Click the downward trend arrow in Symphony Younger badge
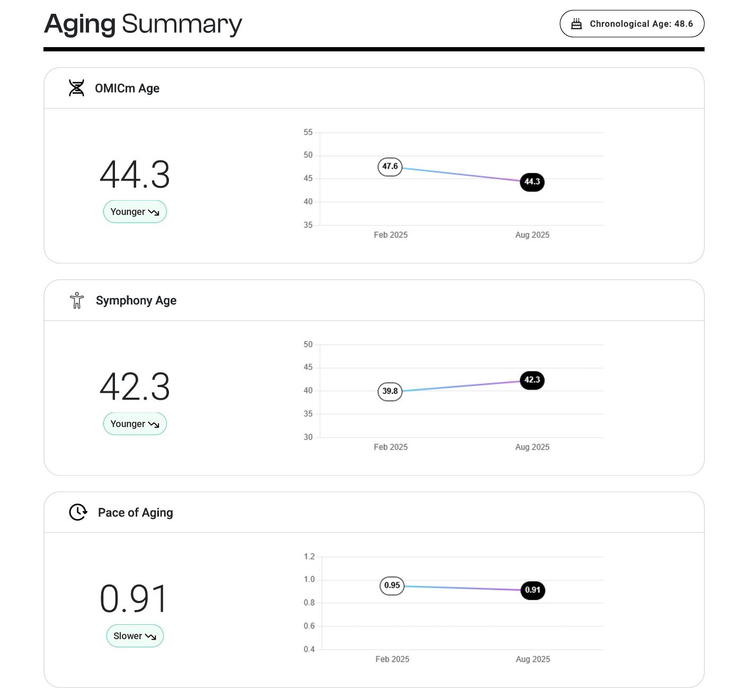This screenshot has height=700, width=748. click(x=154, y=425)
